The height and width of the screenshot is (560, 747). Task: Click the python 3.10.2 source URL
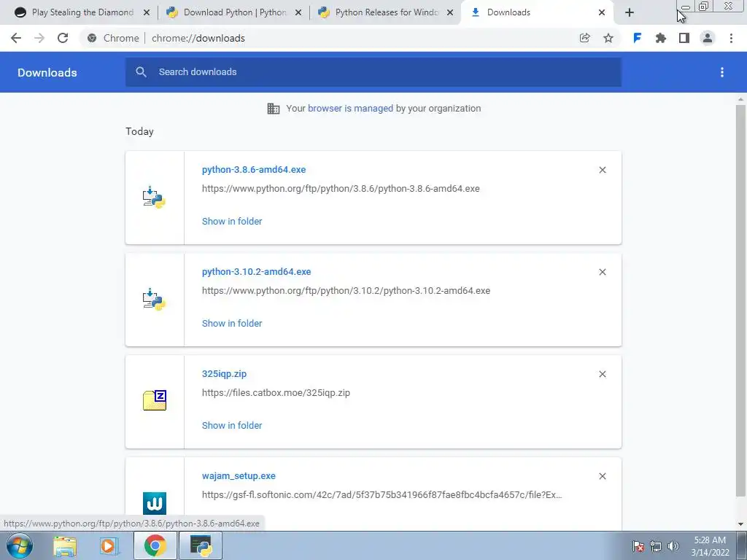pos(346,290)
